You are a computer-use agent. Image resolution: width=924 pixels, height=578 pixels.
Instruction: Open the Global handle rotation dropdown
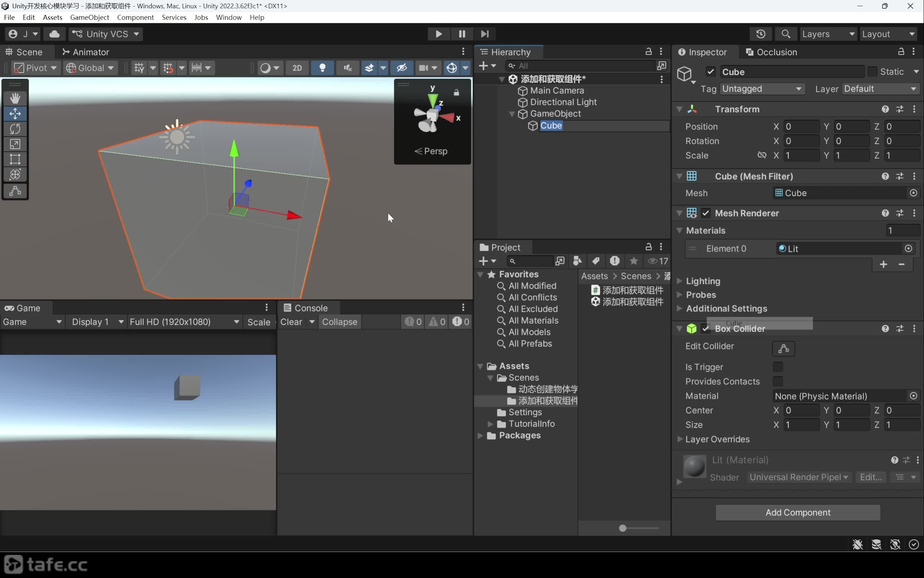[90, 68]
